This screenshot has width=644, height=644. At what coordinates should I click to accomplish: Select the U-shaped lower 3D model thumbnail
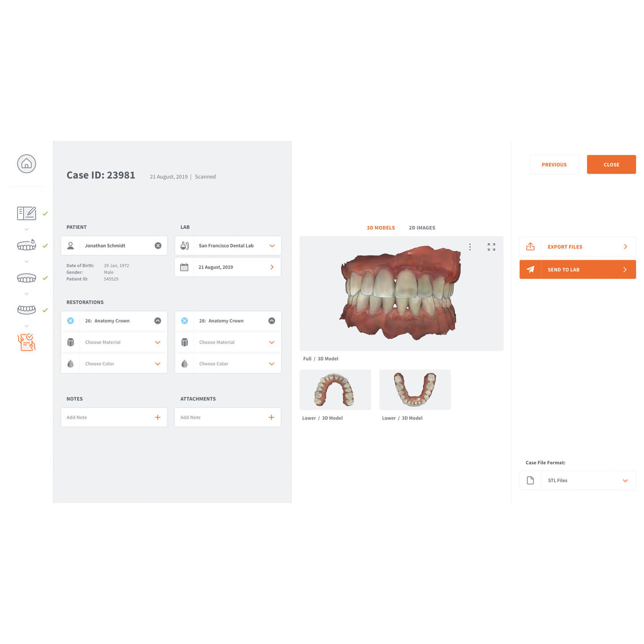point(415,390)
